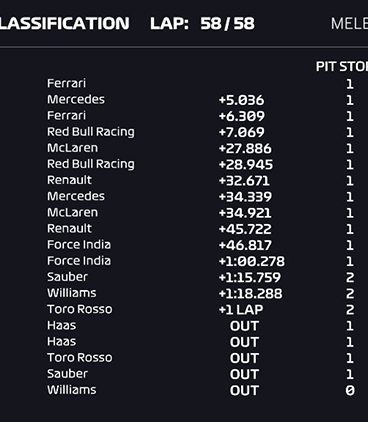The height and width of the screenshot is (422, 368).
Task: Select the Force India +1:00.278 time
Action: click(x=252, y=261)
